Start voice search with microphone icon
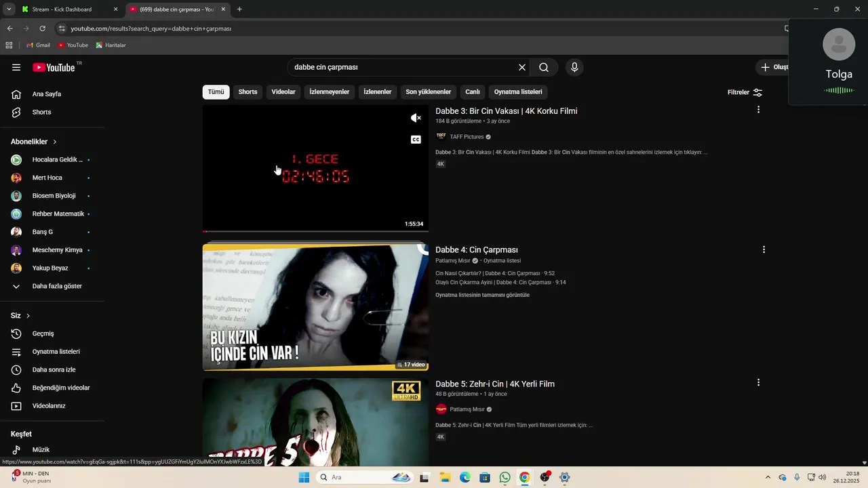The width and height of the screenshot is (868, 488). pyautogui.click(x=574, y=67)
